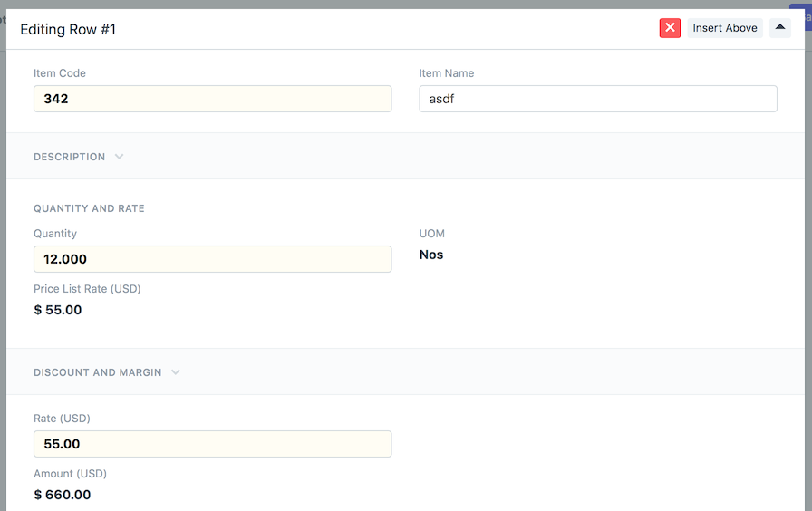The width and height of the screenshot is (812, 511).
Task: Click the UOM value Nos
Action: (431, 255)
